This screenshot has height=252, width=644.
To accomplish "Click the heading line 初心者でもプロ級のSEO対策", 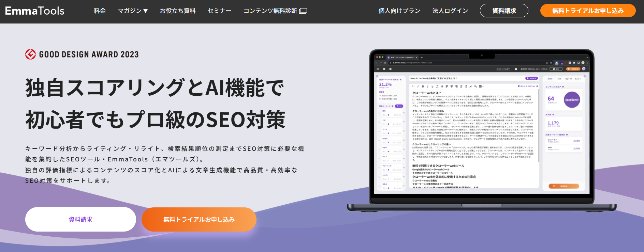I will click(x=155, y=120).
